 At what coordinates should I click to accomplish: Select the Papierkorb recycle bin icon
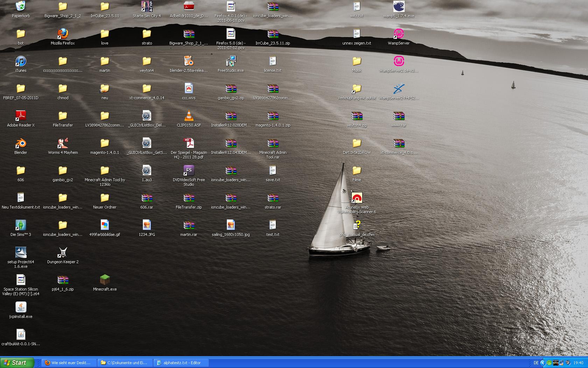[21, 7]
